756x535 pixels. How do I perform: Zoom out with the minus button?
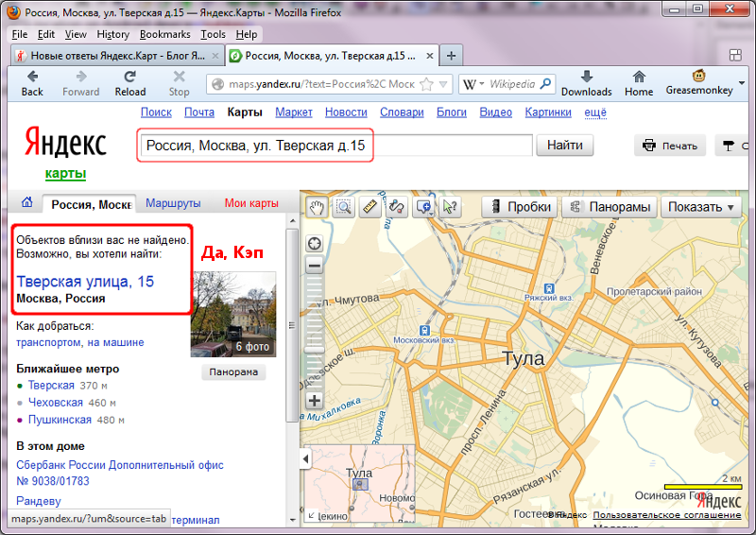315,266
